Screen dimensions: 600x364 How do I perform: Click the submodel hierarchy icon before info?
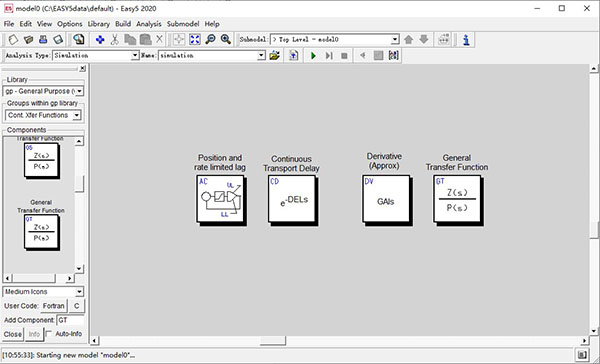443,39
